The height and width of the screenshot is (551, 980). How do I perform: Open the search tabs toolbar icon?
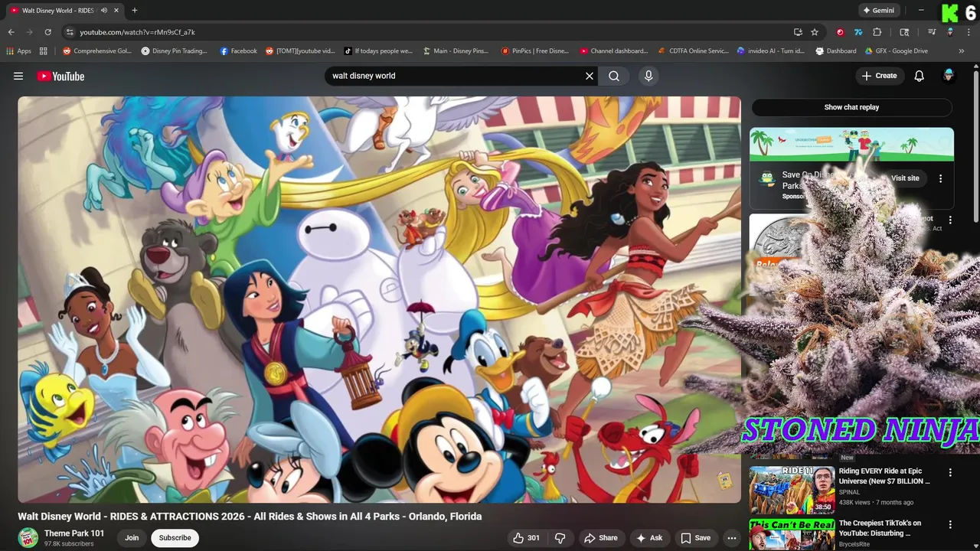click(904, 32)
